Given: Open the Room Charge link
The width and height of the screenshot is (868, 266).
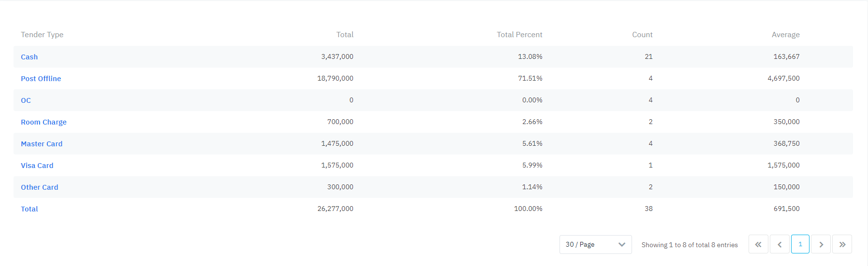Looking at the screenshot, I should (x=44, y=122).
